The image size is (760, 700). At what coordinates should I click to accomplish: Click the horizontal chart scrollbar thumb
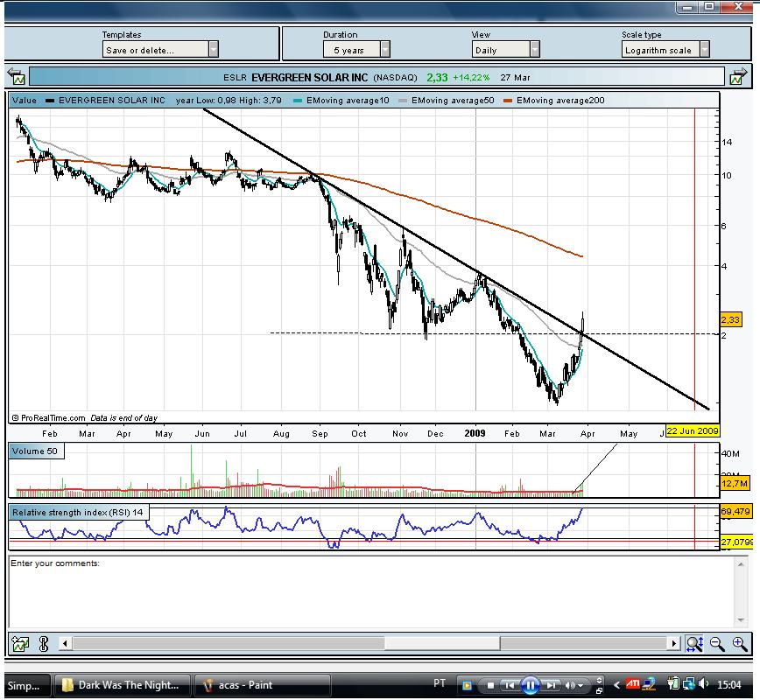(442, 643)
